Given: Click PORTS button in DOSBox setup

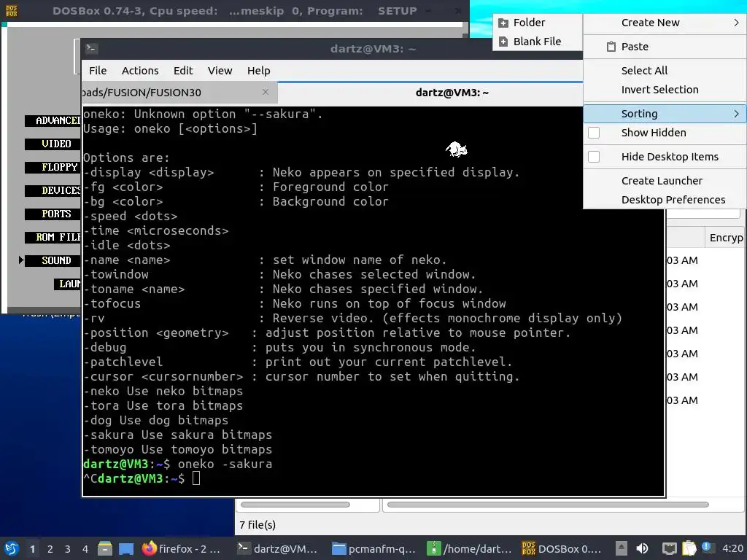Looking at the screenshot, I should click(53, 214).
